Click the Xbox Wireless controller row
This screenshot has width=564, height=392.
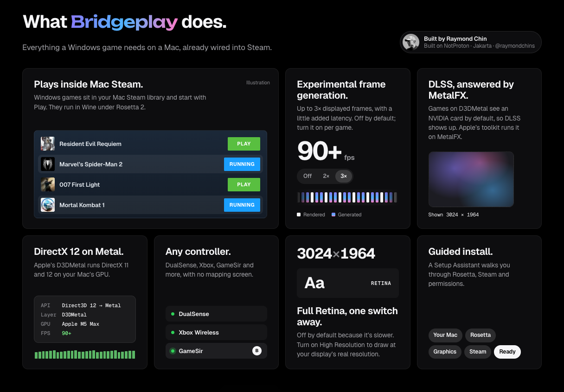pyautogui.click(x=216, y=332)
